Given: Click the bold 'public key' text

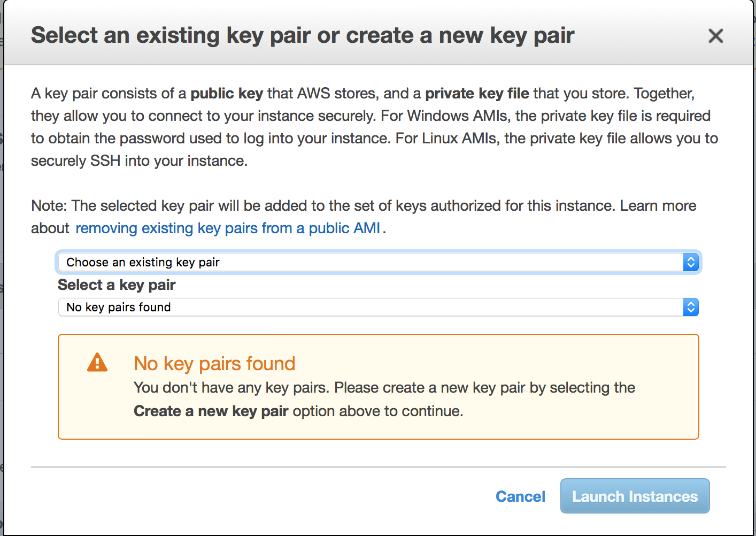Looking at the screenshot, I should tap(227, 94).
